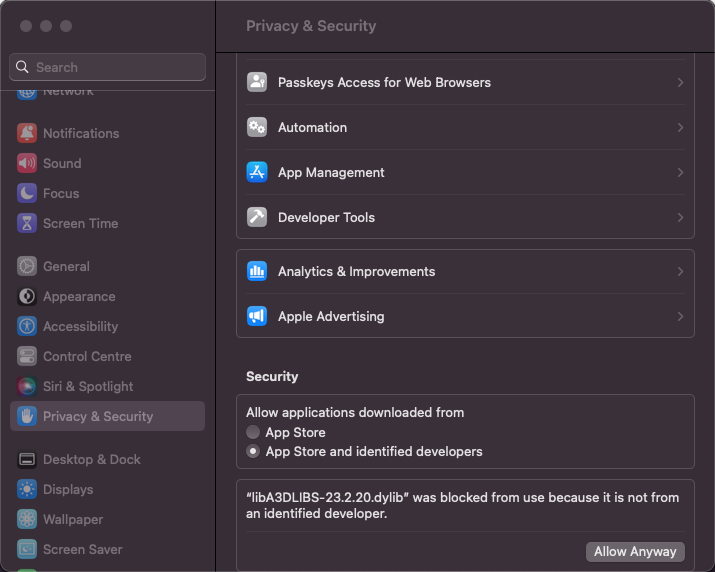Viewport: 715px width, 572px height.
Task: Click the Analytics & Improvements chart icon
Action: coord(257,271)
